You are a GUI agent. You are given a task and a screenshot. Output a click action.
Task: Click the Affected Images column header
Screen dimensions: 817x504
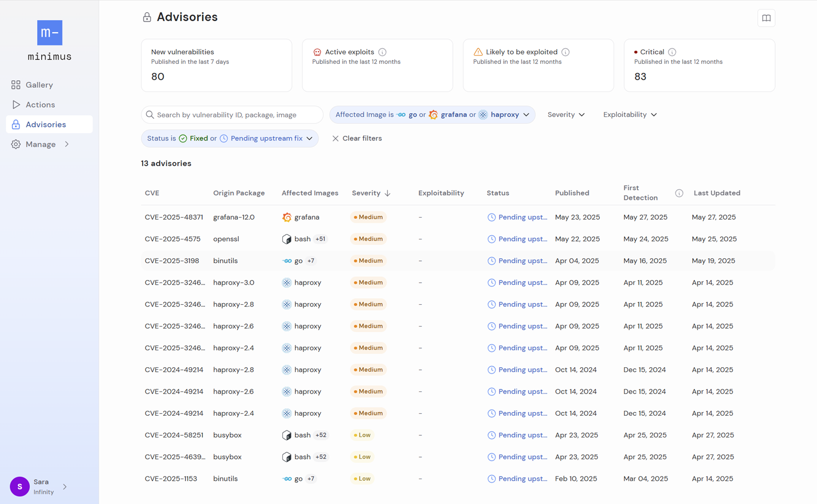pyautogui.click(x=310, y=193)
